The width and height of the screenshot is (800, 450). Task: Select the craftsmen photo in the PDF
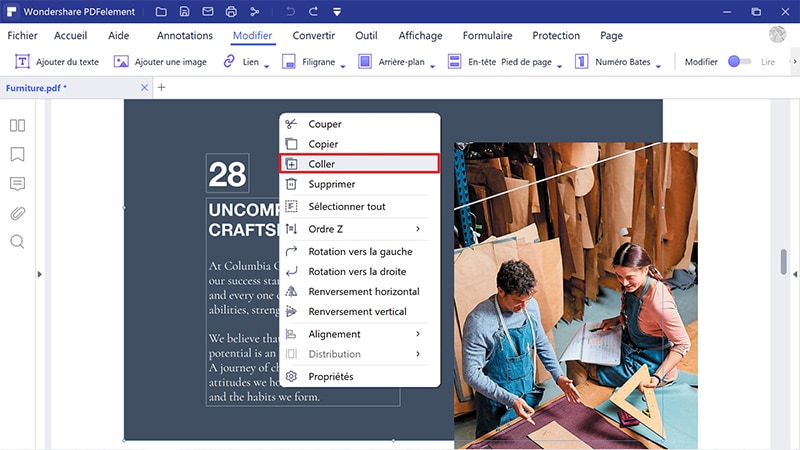pos(576,295)
